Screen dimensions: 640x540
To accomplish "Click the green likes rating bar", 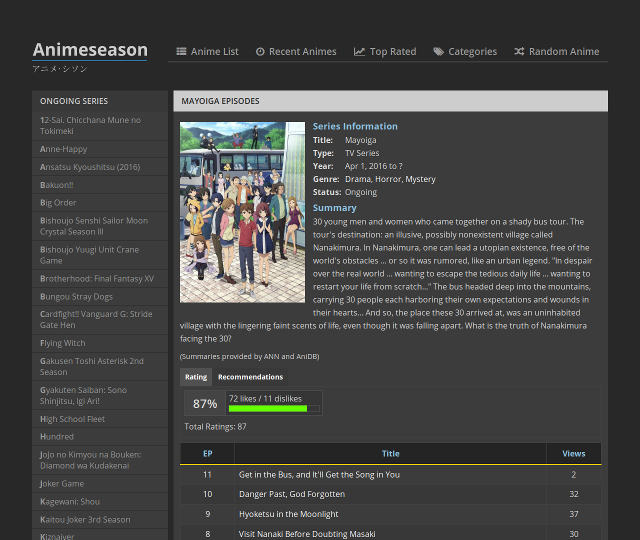I will point(268,409).
